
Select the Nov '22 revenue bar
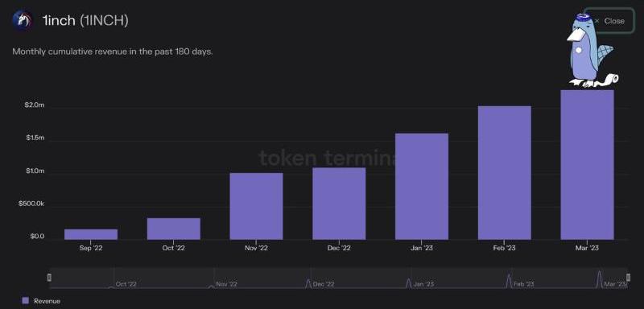pyautogui.click(x=256, y=206)
